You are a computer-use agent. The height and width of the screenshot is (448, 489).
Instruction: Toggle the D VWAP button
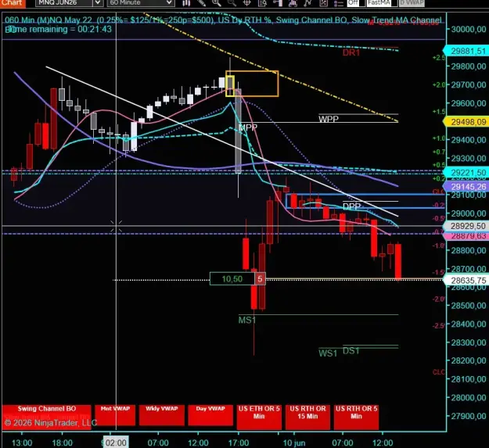click(412, 3)
